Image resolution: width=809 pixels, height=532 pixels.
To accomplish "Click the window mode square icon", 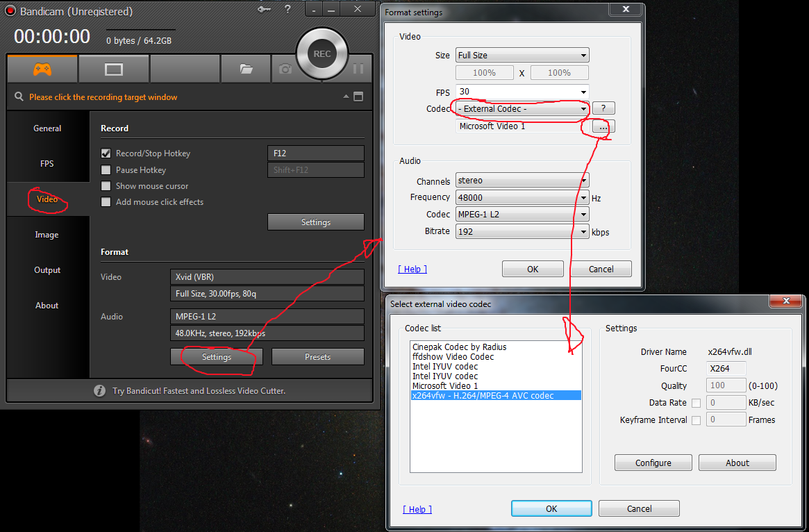I will [358, 97].
